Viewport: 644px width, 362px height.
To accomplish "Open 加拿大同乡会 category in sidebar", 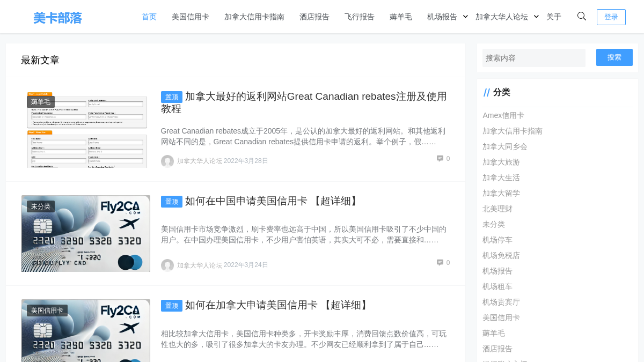I will pyautogui.click(x=505, y=146).
